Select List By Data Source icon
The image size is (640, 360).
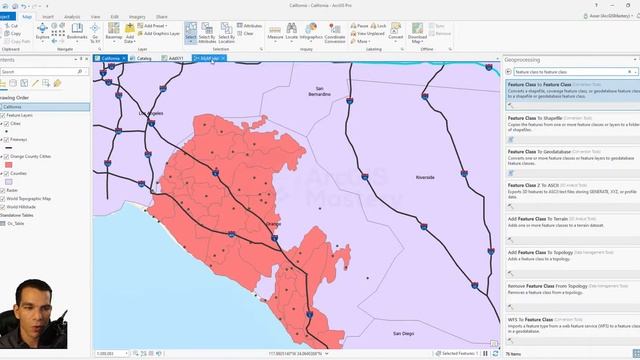tap(13, 84)
